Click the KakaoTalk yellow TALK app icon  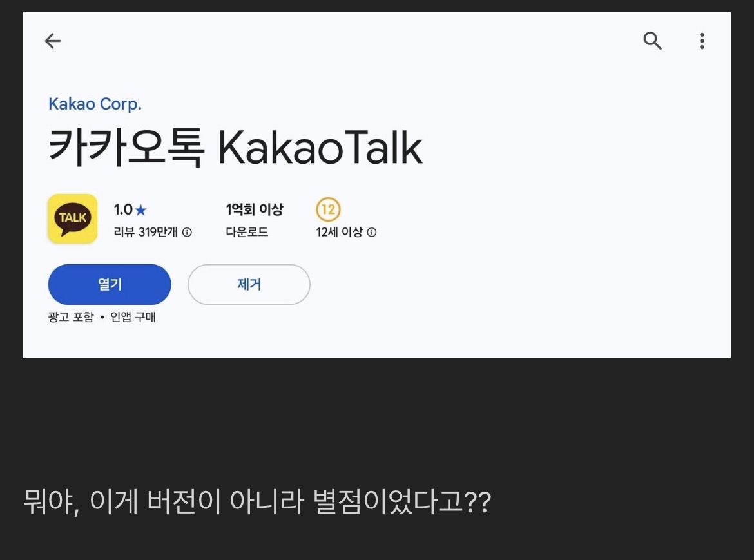tap(72, 218)
